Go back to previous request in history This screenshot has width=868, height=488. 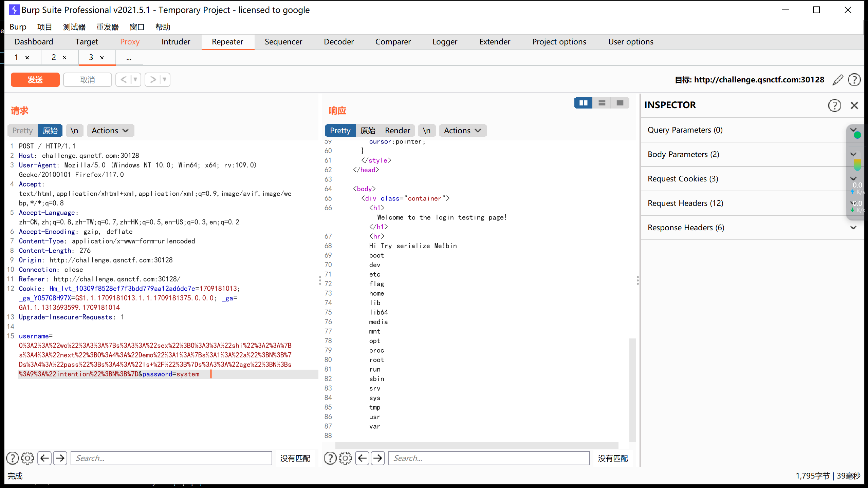point(124,80)
